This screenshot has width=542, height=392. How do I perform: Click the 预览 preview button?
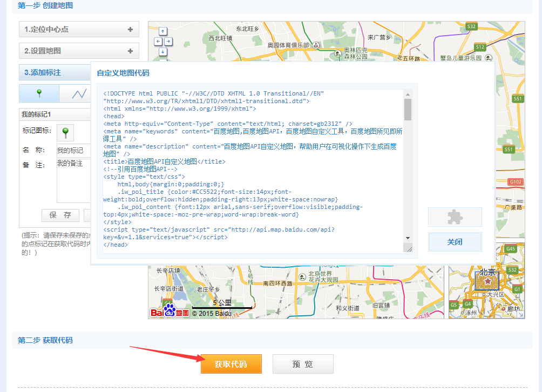point(303,363)
